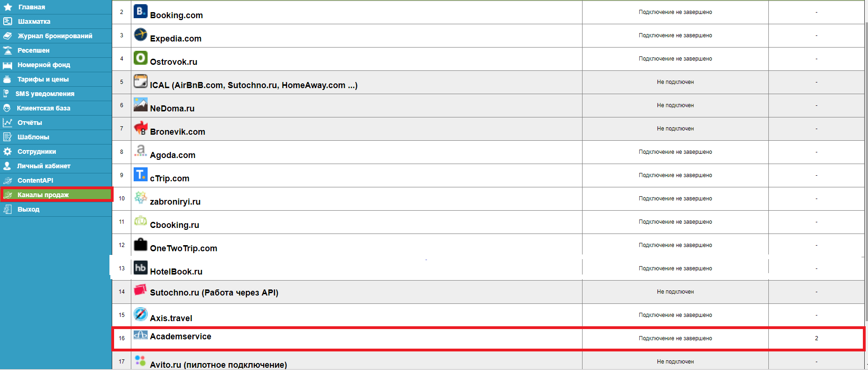The width and height of the screenshot is (868, 371).
Task: Go to Клиентская база
Action: coord(56,108)
